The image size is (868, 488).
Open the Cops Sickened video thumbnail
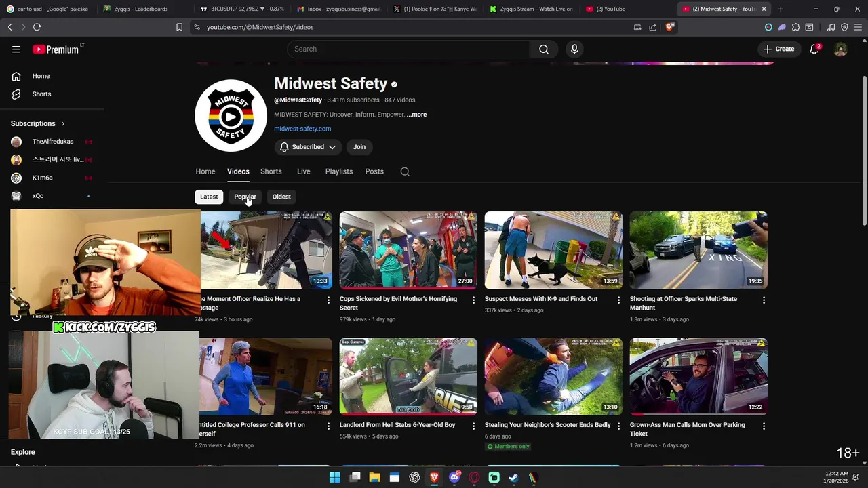[408, 250]
